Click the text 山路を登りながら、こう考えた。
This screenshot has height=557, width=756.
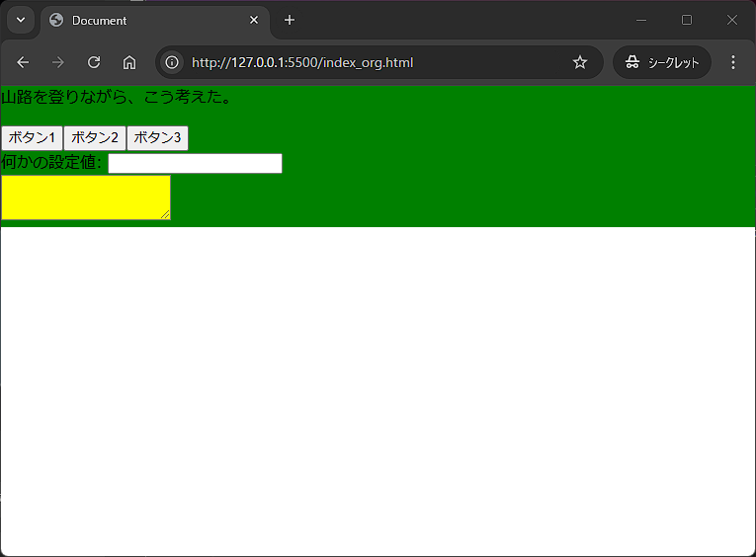point(117,97)
